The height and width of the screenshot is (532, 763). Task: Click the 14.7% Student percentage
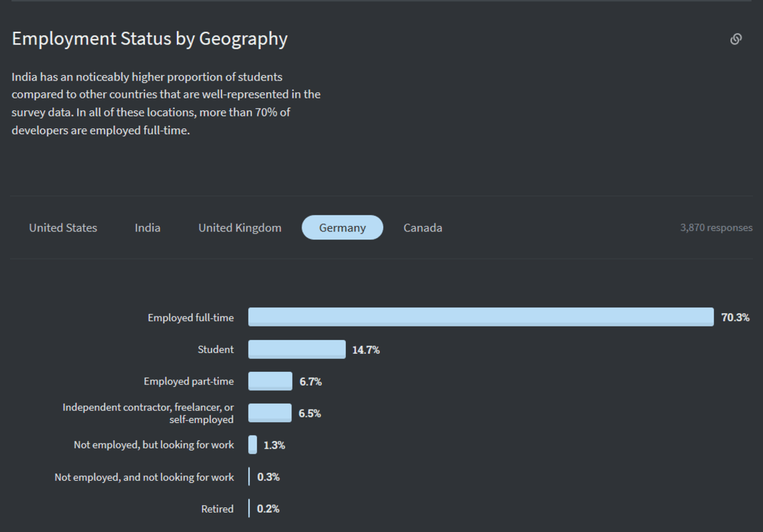(x=366, y=350)
